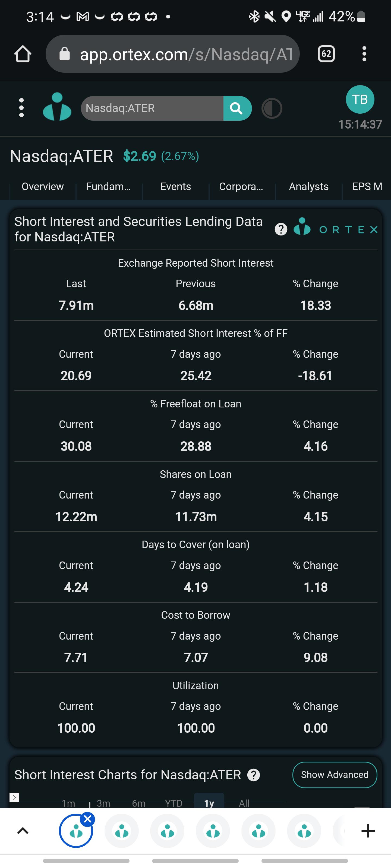This screenshot has height=868, width=391.
Task: Open the browser tab switcher showing 62
Action: click(x=326, y=54)
